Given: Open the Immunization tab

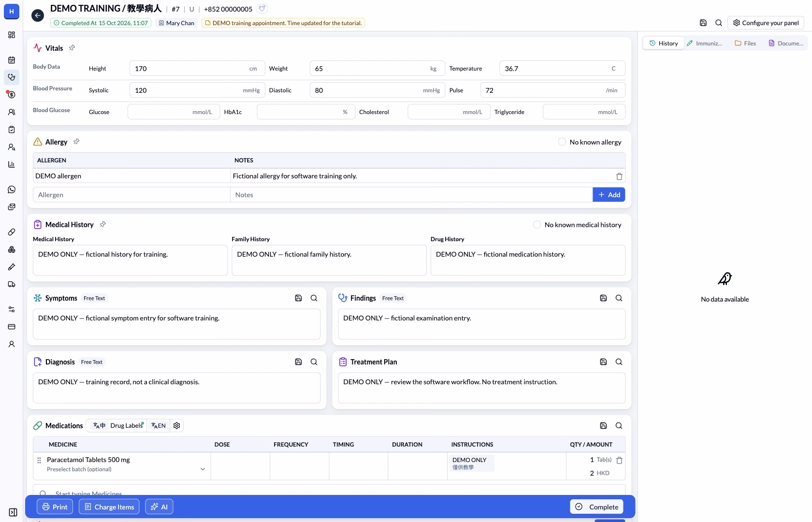Looking at the screenshot, I should click(x=705, y=43).
